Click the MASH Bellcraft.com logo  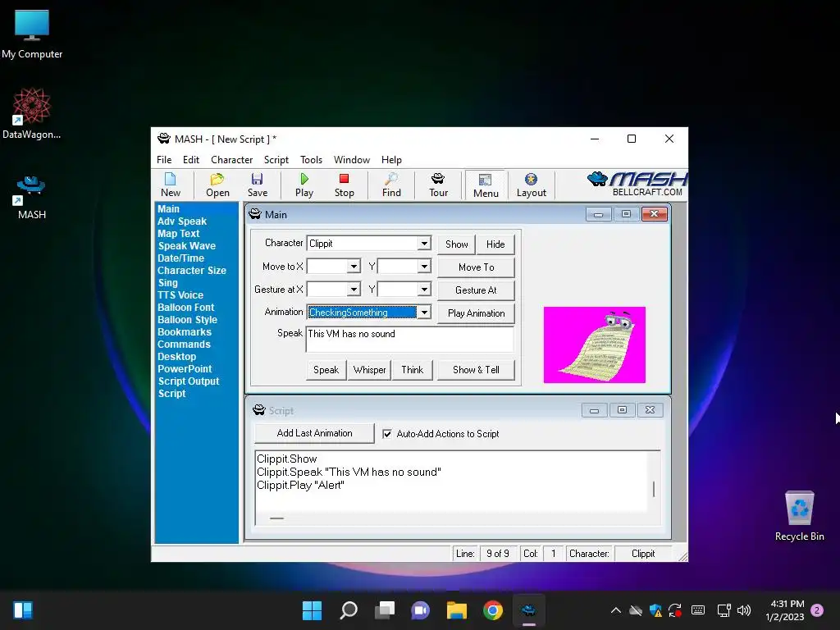(x=637, y=184)
